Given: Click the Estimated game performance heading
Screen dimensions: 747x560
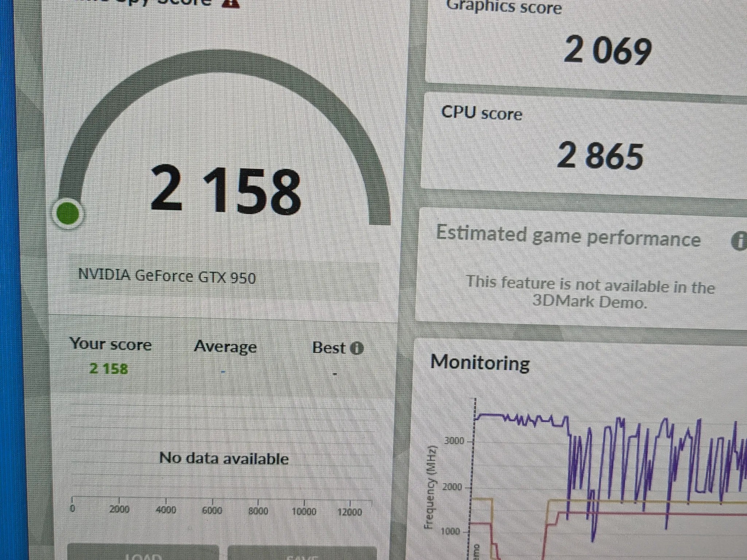Looking at the screenshot, I should pyautogui.click(x=568, y=236).
